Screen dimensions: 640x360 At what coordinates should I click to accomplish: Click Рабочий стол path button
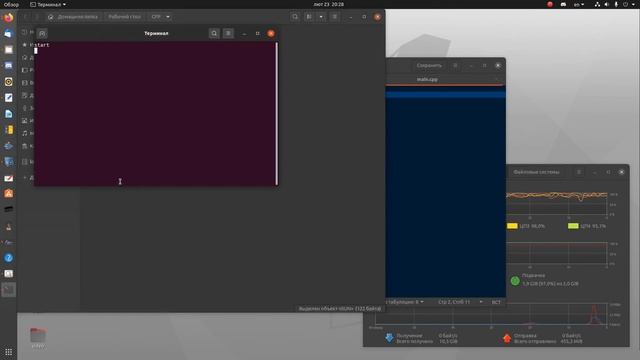tap(124, 17)
